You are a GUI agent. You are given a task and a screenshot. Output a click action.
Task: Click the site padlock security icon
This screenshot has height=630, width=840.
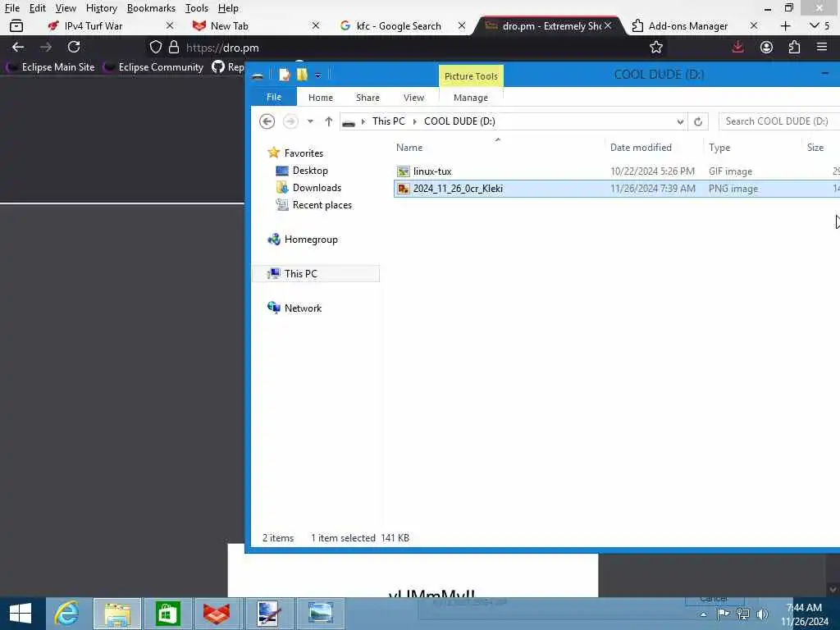click(x=174, y=47)
